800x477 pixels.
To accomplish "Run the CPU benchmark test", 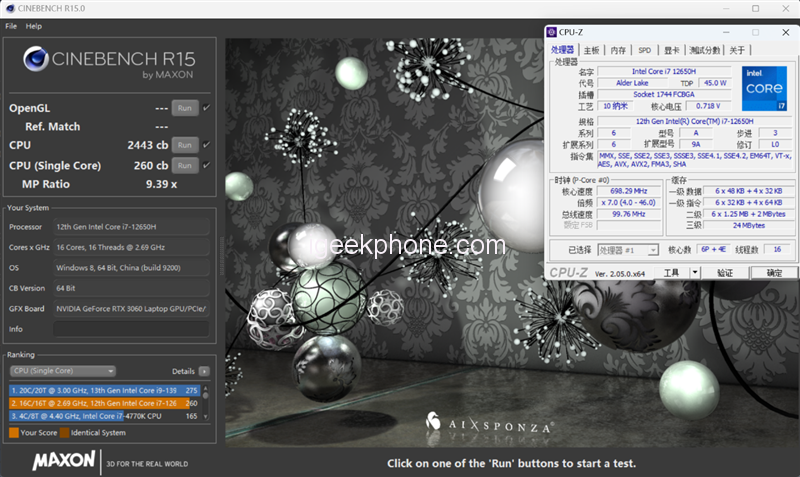I will coord(184,145).
